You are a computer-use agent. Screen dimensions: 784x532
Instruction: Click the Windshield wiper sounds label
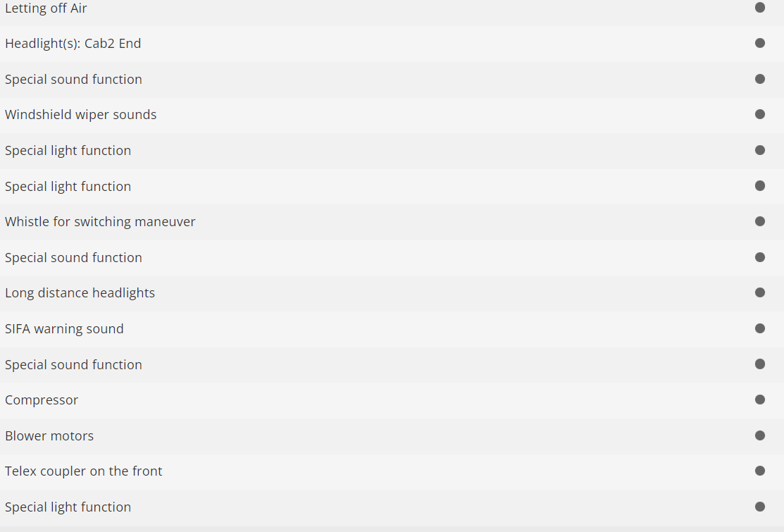coord(80,115)
